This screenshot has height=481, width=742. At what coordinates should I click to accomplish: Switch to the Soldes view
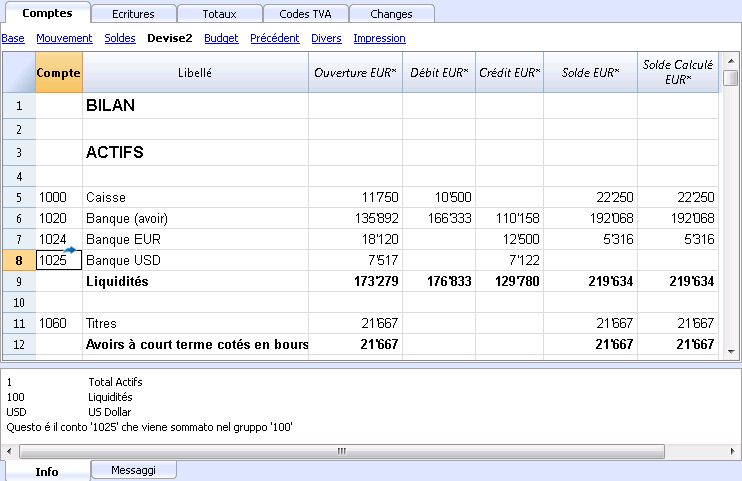pos(120,38)
